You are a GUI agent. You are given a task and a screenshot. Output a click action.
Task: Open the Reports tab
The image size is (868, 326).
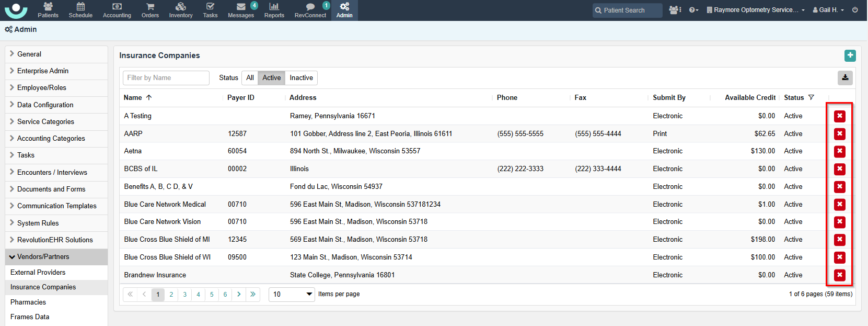[x=274, y=10]
